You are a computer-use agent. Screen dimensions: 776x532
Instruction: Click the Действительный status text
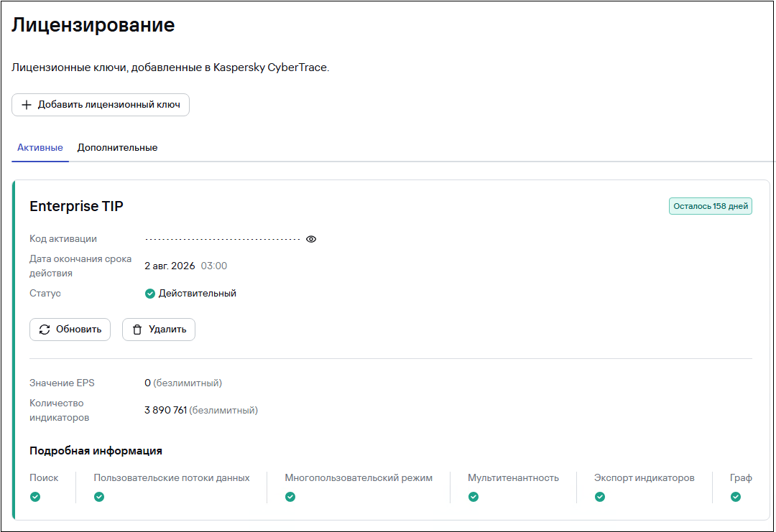tap(197, 294)
